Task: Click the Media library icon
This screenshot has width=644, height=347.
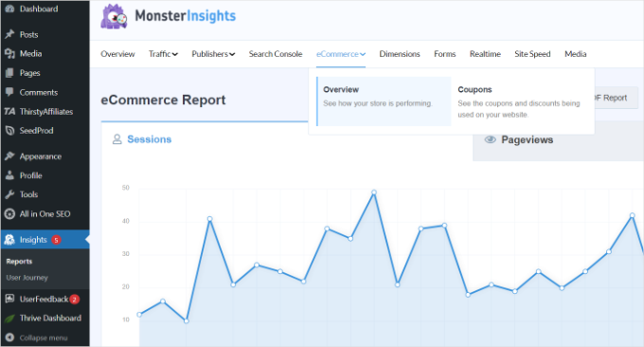Action: [x=9, y=53]
